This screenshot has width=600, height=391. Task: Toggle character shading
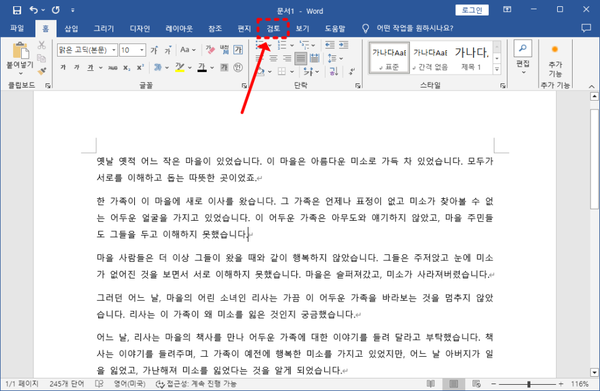(224, 67)
